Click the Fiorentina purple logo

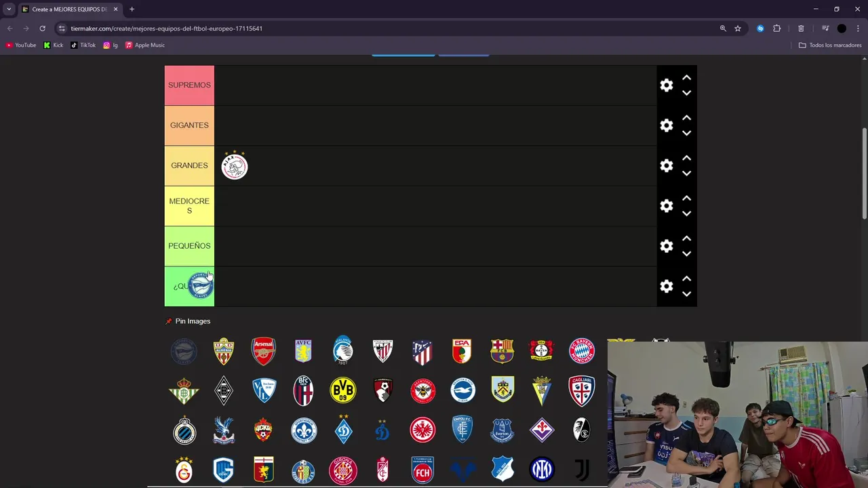(x=542, y=430)
